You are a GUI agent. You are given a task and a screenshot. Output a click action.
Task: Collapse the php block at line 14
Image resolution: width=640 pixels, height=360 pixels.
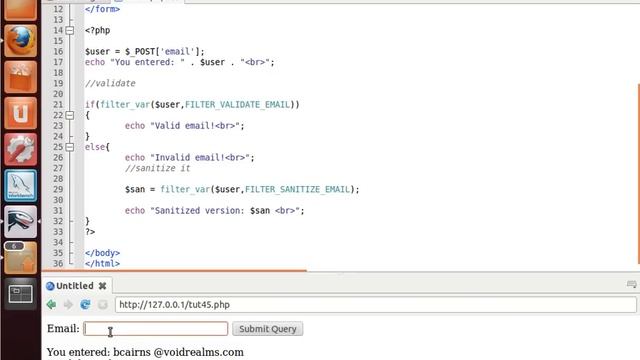coord(70,30)
